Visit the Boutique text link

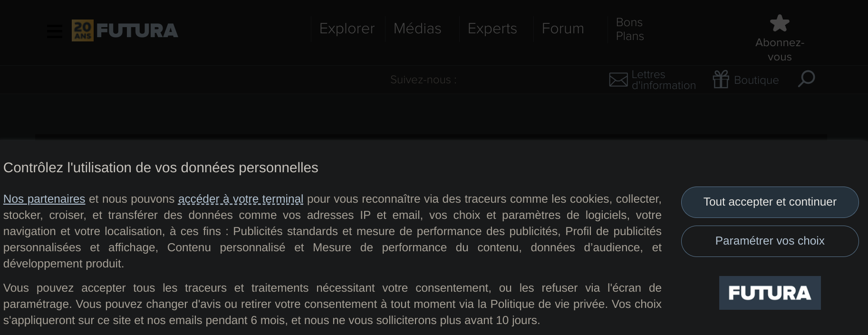[756, 80]
